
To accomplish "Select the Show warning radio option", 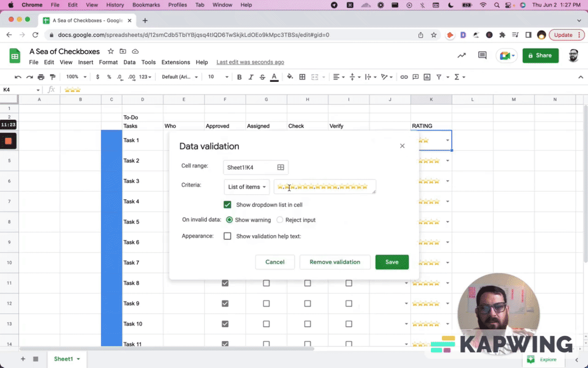I will (x=230, y=220).
